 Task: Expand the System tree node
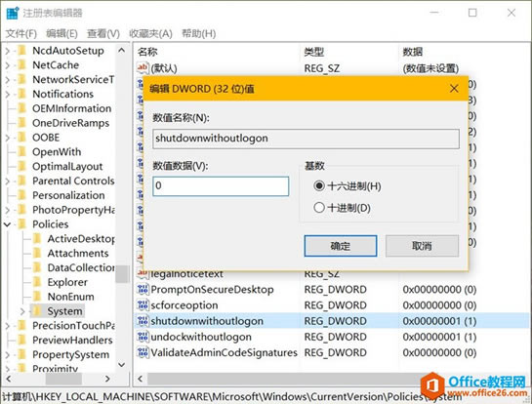(x=22, y=311)
